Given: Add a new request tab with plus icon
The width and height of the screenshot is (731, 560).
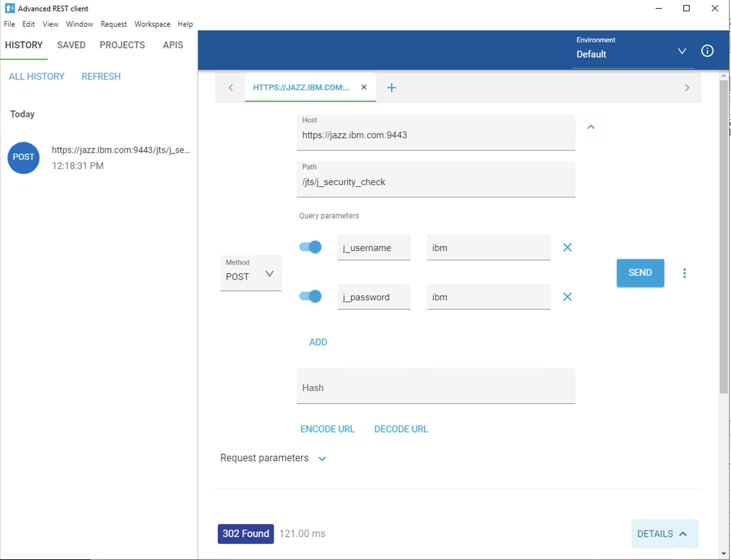Looking at the screenshot, I should pos(391,88).
